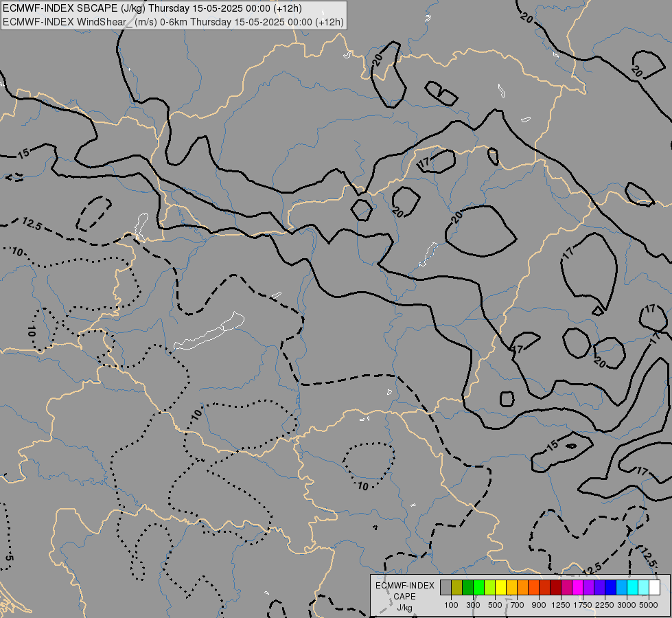Select the dark green legend swatch
Viewport: 672px width, 618px height.
click(x=467, y=588)
